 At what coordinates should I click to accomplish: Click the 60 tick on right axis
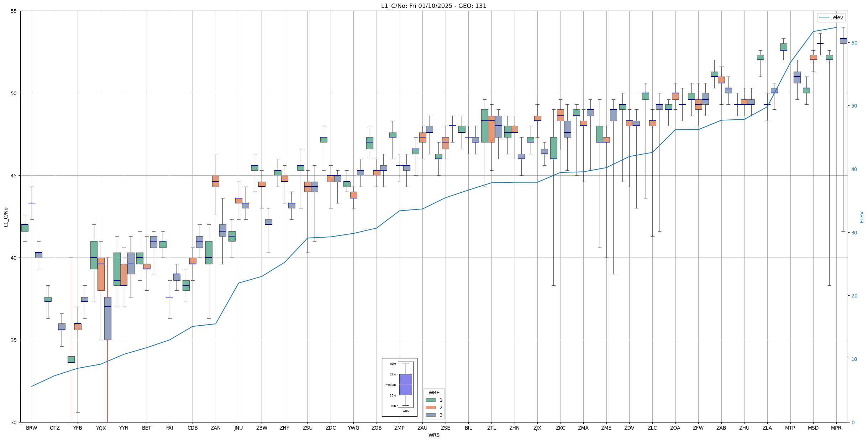pyautogui.click(x=854, y=43)
